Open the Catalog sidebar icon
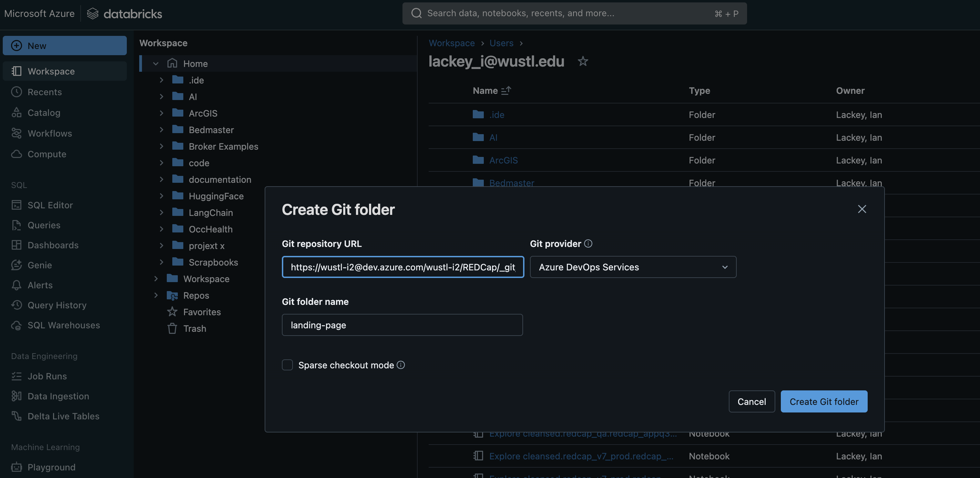The height and width of the screenshot is (478, 980). 16,112
